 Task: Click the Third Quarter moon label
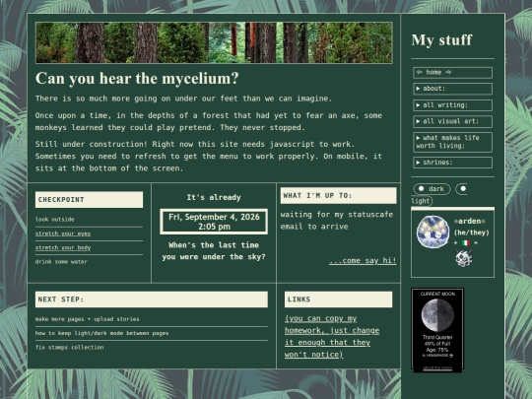point(437,337)
